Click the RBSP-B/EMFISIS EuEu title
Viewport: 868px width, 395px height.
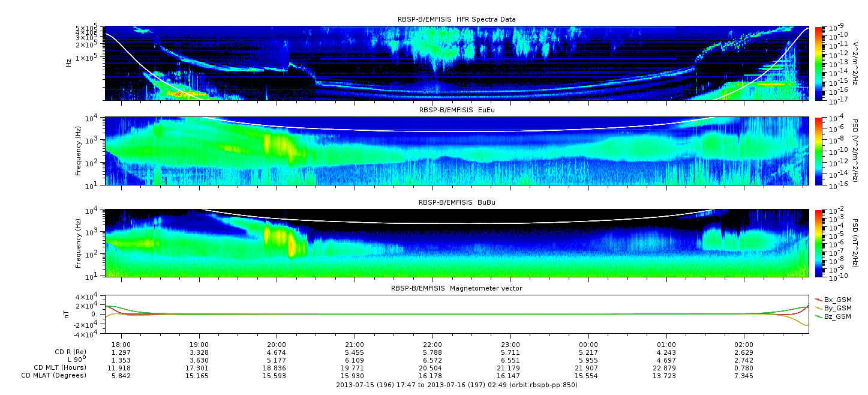456,110
